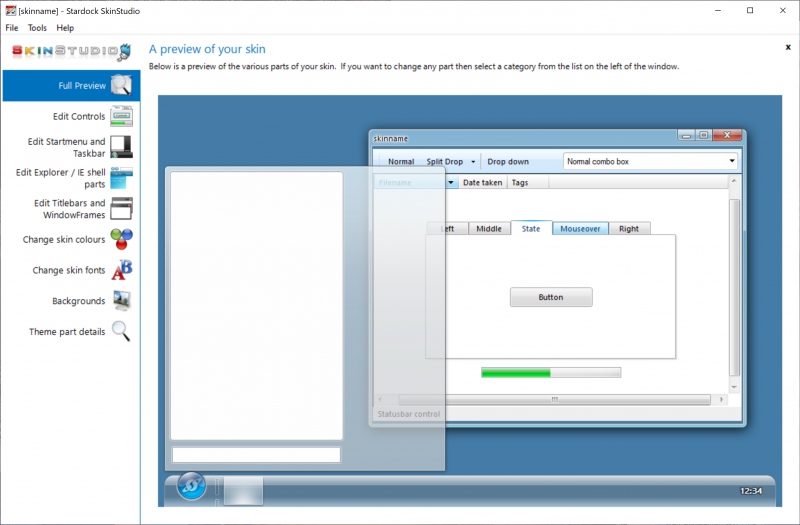Click the SkinStudio title bar app icon
The height and width of the screenshot is (525, 800).
(x=10, y=11)
